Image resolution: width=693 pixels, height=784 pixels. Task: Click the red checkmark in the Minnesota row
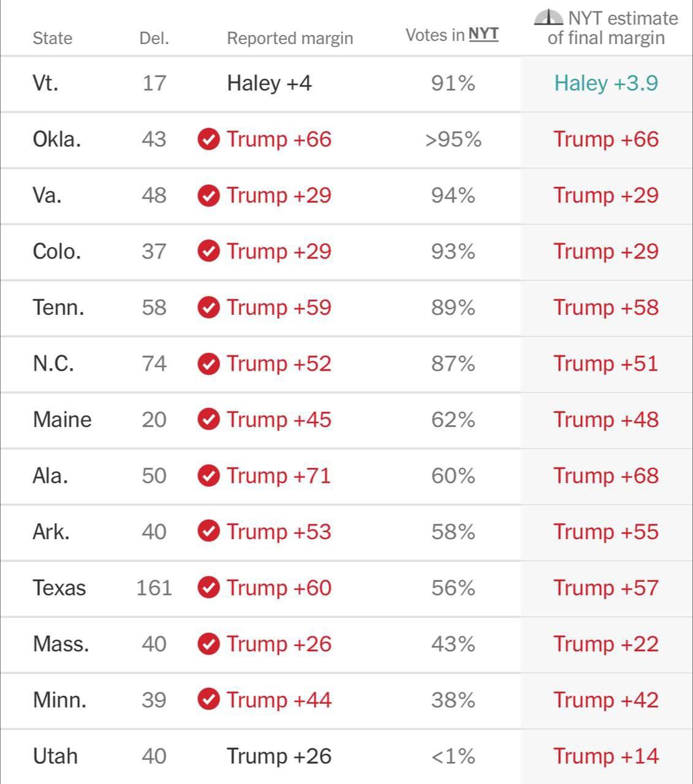208,700
